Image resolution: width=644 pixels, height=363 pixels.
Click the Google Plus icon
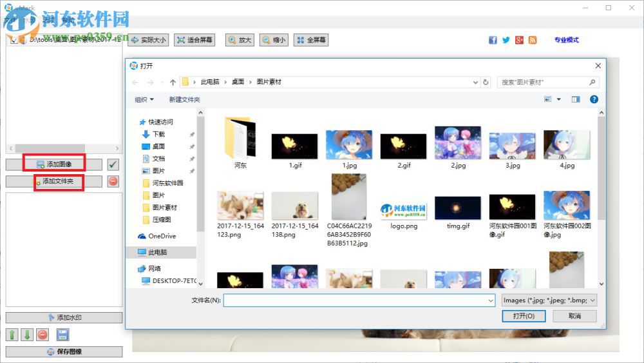pyautogui.click(x=519, y=40)
